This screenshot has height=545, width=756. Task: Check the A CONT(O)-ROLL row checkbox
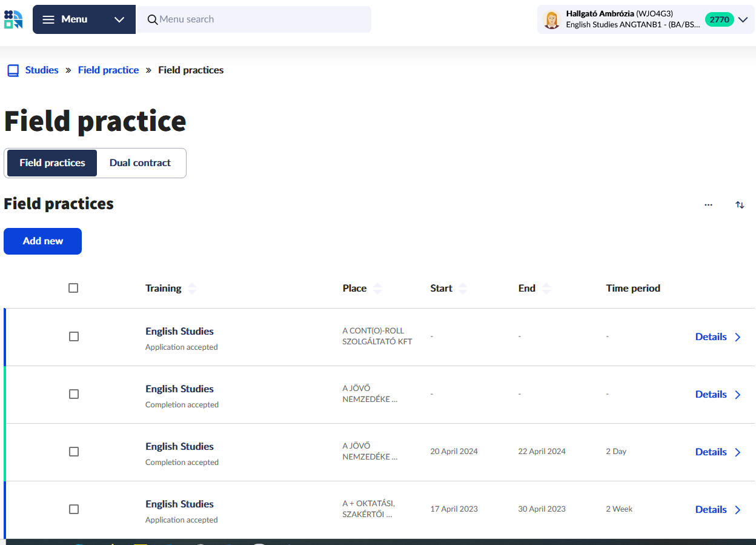(74, 336)
